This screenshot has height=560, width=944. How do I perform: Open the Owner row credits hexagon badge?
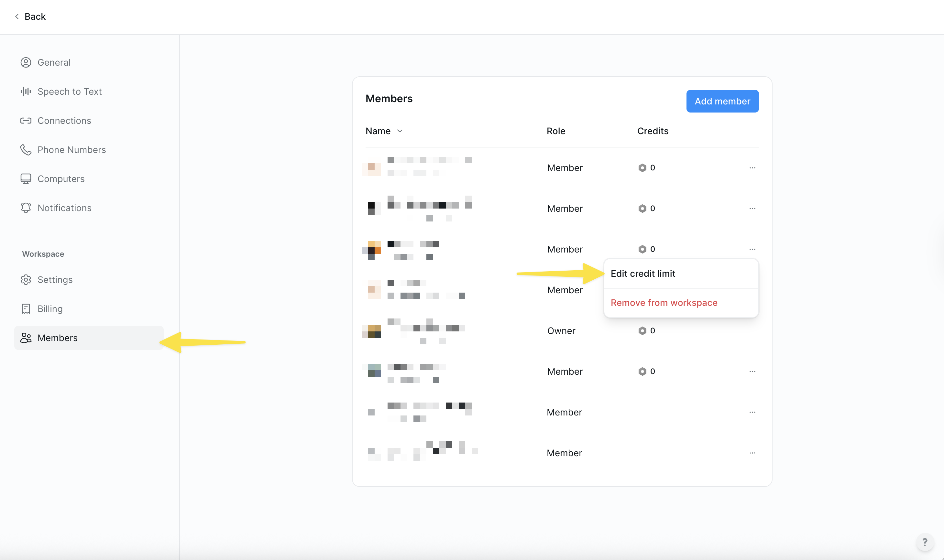[642, 330]
